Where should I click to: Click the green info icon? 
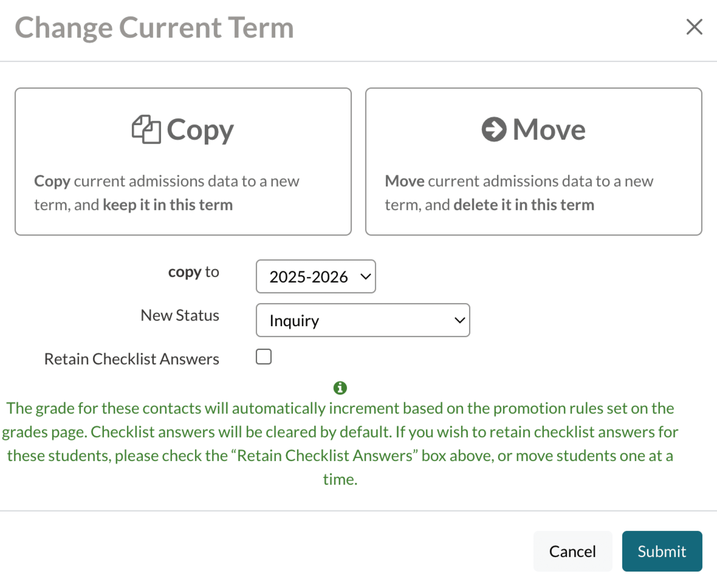pyautogui.click(x=340, y=388)
